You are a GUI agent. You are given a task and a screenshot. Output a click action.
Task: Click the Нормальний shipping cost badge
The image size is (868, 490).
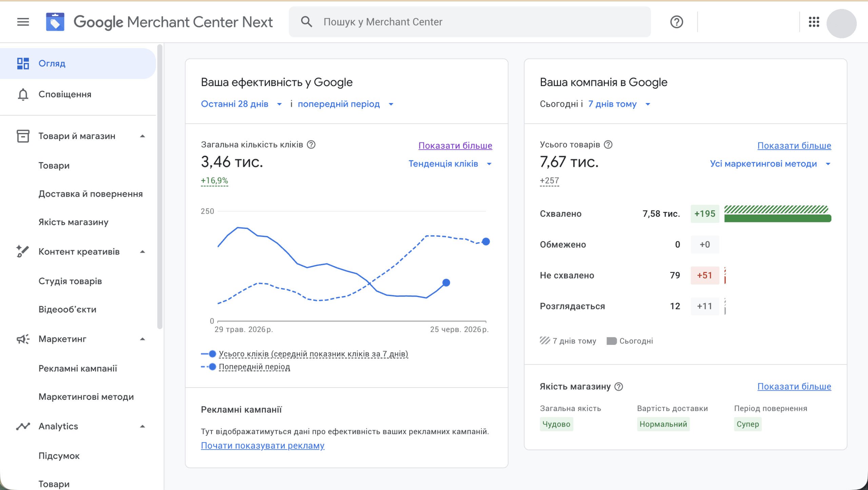663,424
